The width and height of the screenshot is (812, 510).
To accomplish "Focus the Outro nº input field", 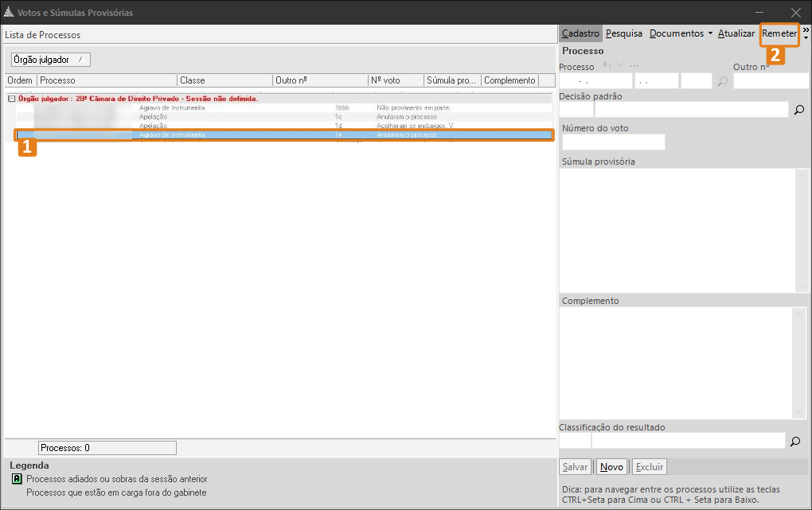I will click(x=771, y=81).
